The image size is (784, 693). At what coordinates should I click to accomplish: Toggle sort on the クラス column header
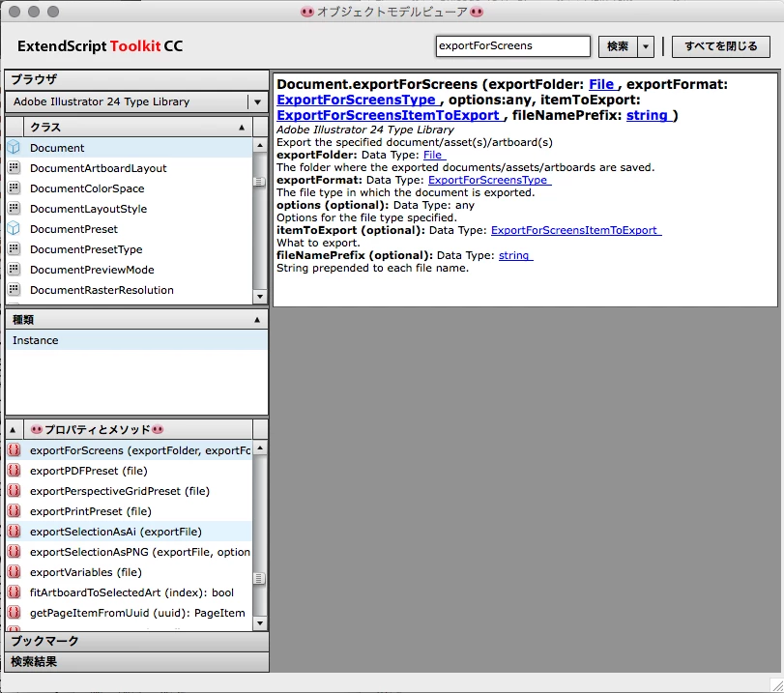click(137, 127)
